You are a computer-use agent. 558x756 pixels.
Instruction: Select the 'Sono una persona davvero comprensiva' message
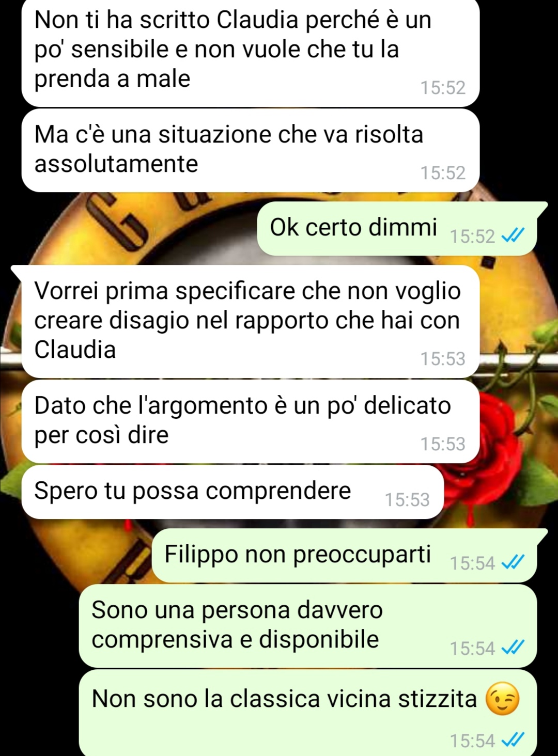coord(308,626)
